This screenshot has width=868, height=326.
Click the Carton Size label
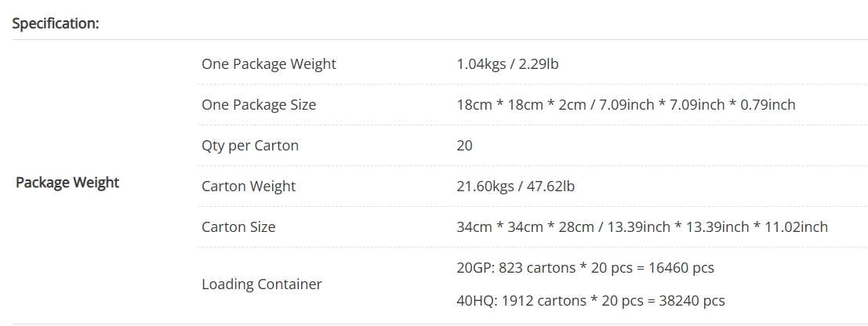[238, 227]
